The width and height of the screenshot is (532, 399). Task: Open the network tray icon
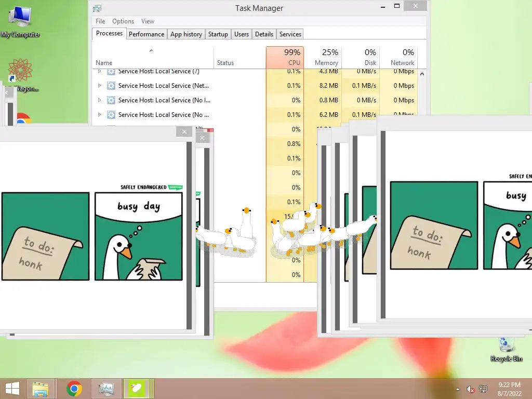[x=483, y=389]
